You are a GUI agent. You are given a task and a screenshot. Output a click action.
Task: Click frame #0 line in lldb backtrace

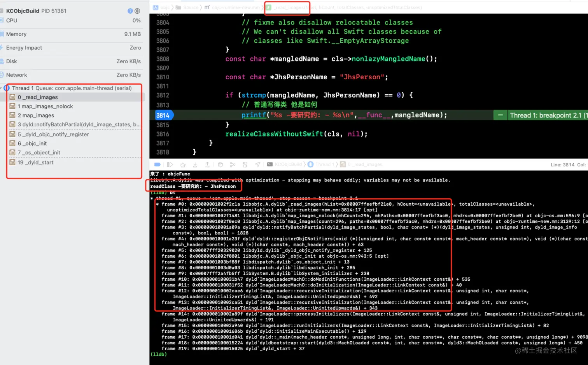348,207
